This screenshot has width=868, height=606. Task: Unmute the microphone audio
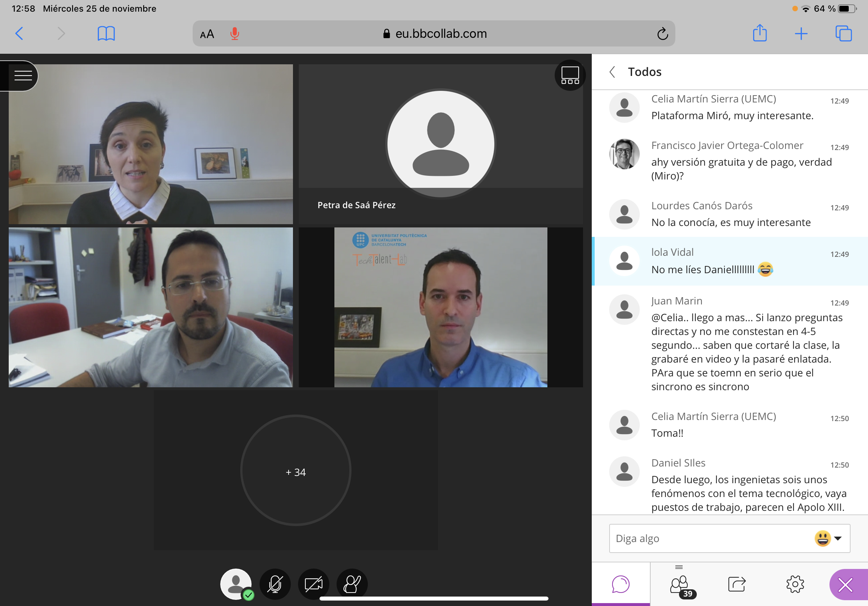click(x=275, y=584)
